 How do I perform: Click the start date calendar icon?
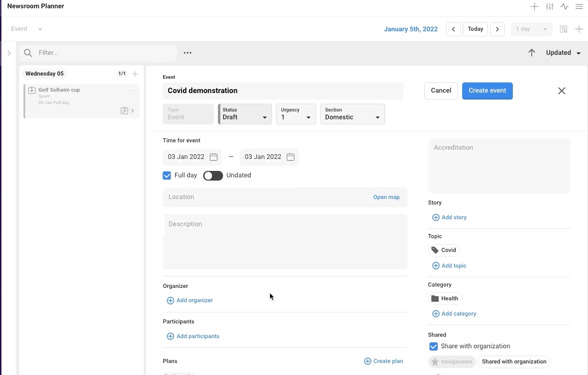(213, 157)
